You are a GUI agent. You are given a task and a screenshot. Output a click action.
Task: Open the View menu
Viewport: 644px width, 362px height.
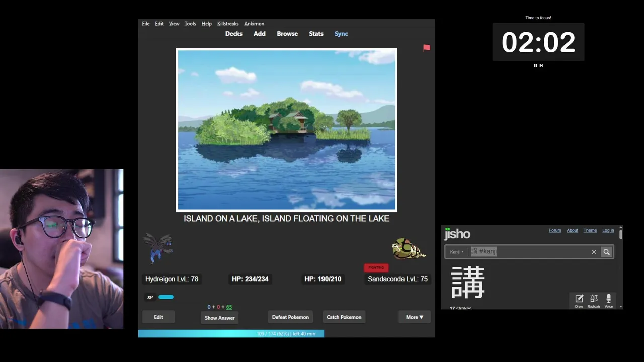point(174,24)
